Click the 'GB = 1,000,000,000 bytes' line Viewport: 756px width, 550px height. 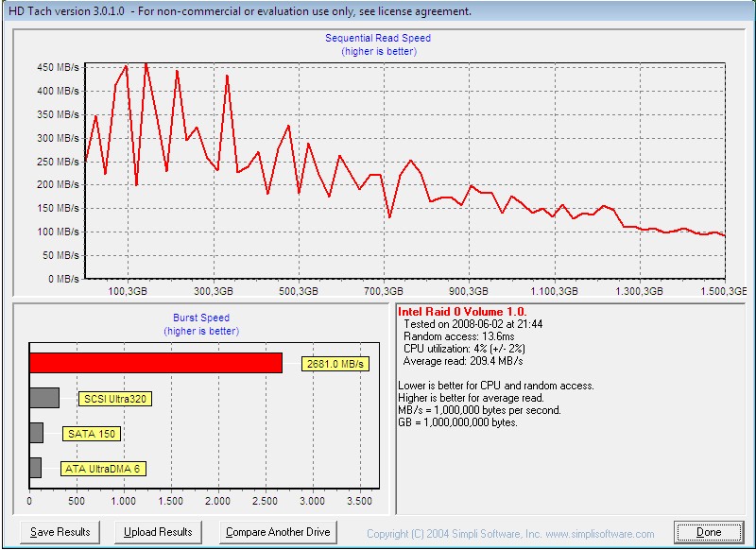457,422
